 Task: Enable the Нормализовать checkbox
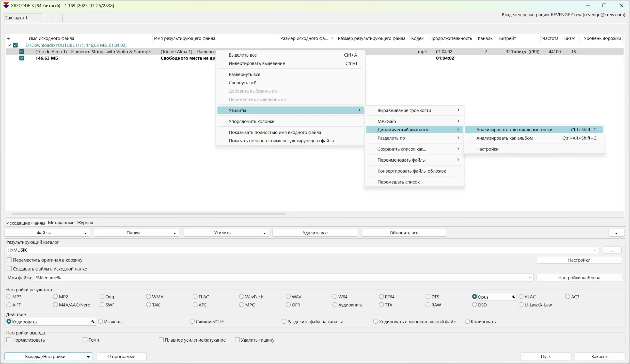(9, 340)
